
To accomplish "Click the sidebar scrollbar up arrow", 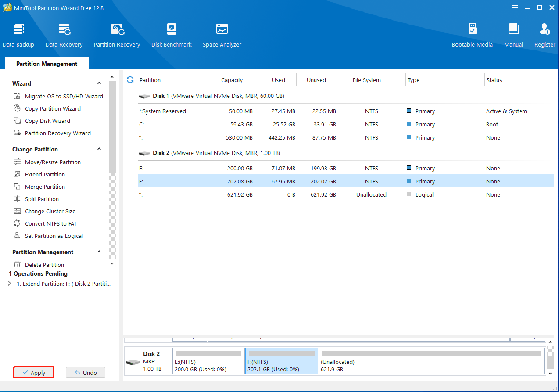I will pyautogui.click(x=112, y=77).
